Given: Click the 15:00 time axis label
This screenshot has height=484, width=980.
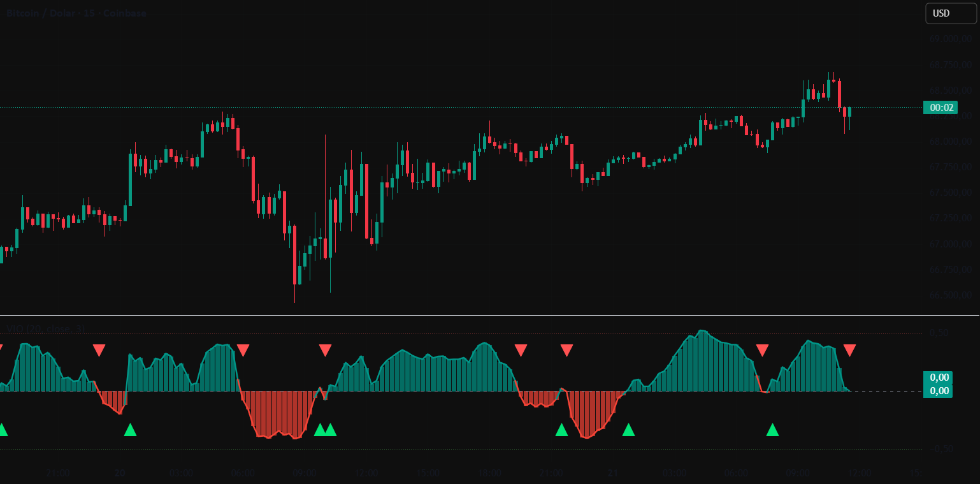Looking at the screenshot, I should point(428,474).
